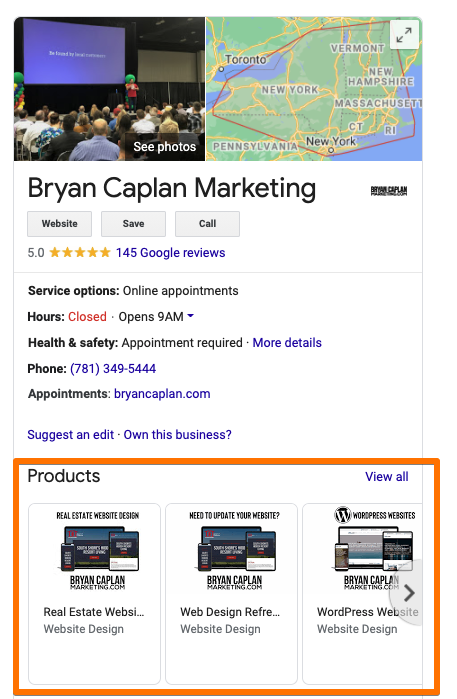Open WordPress Website product card
457x699 pixels.
362,594
